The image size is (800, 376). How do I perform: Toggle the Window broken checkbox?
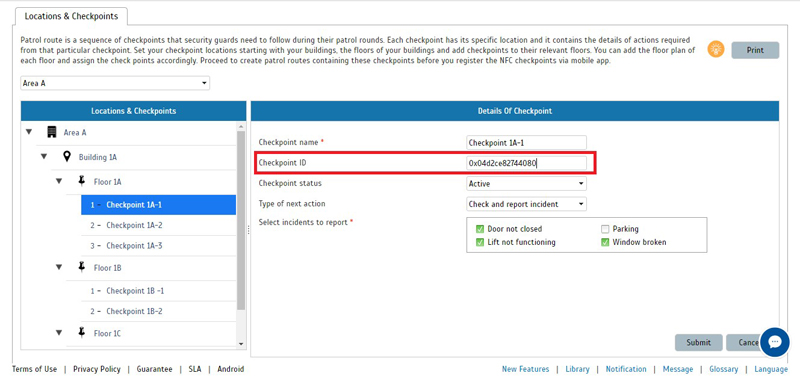pyautogui.click(x=605, y=242)
